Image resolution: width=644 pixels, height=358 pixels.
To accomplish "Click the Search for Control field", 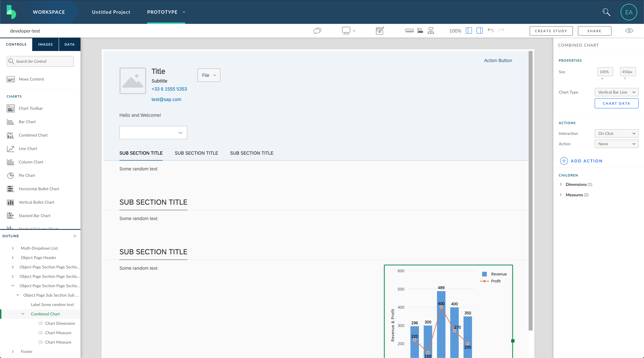I will point(40,61).
